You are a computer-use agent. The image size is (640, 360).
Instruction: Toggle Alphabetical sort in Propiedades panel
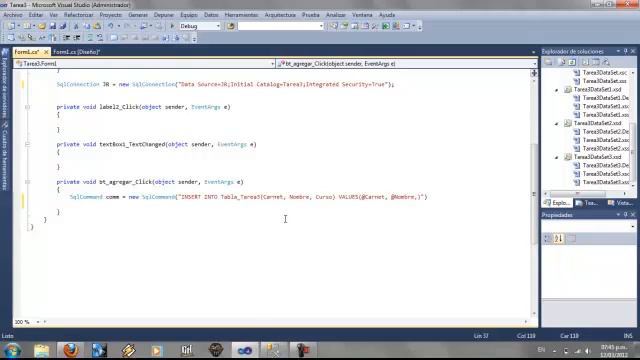tap(559, 238)
